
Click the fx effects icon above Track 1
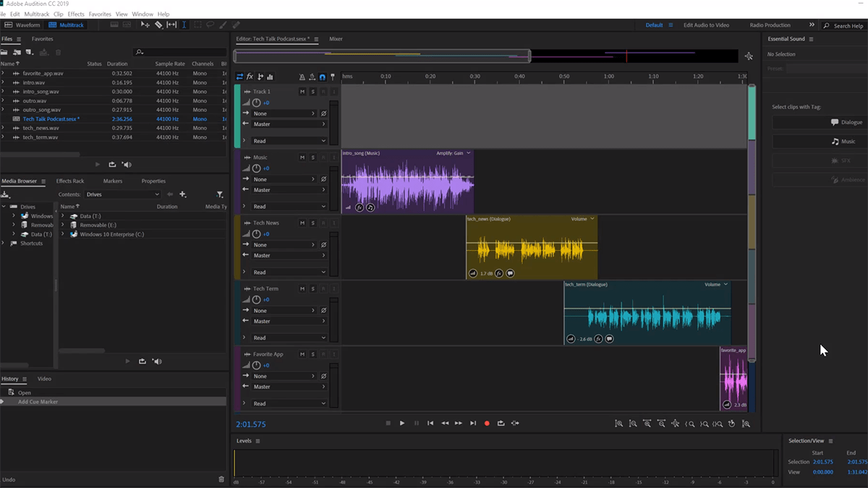250,77
